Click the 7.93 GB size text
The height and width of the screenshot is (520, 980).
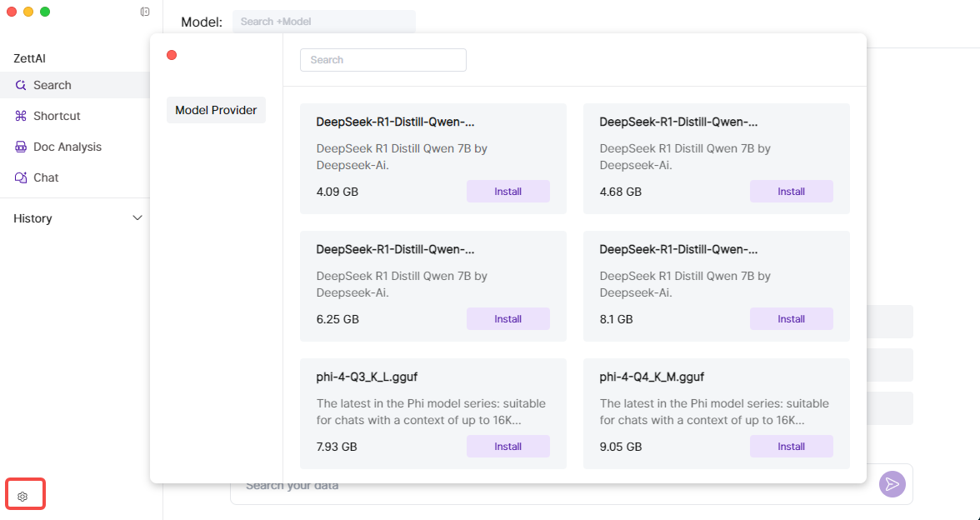[x=337, y=447]
